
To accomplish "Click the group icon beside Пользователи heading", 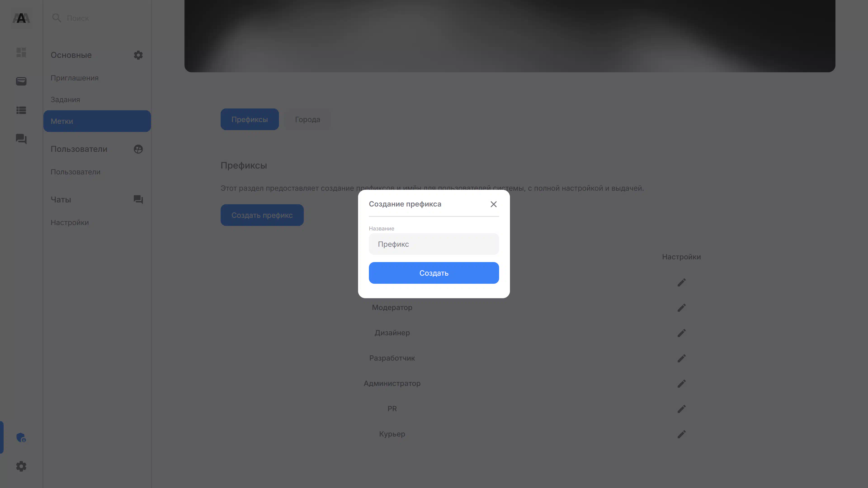I will pyautogui.click(x=138, y=149).
